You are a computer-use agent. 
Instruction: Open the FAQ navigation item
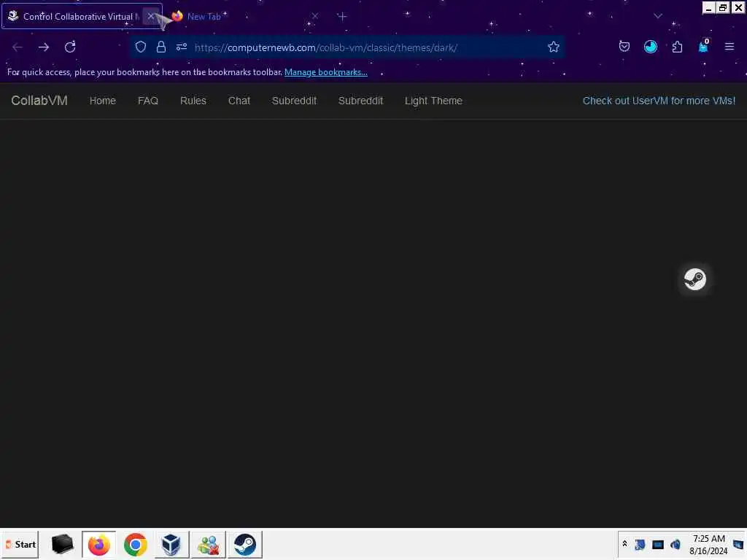pyautogui.click(x=147, y=101)
